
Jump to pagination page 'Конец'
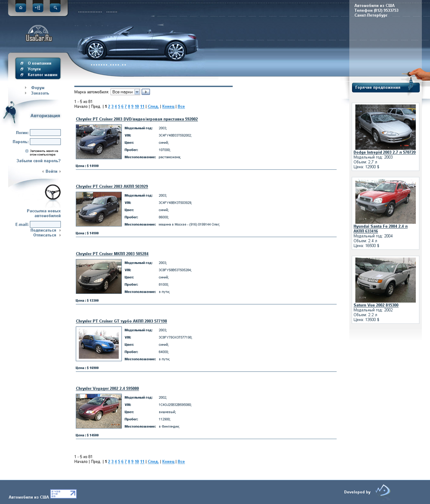click(168, 106)
